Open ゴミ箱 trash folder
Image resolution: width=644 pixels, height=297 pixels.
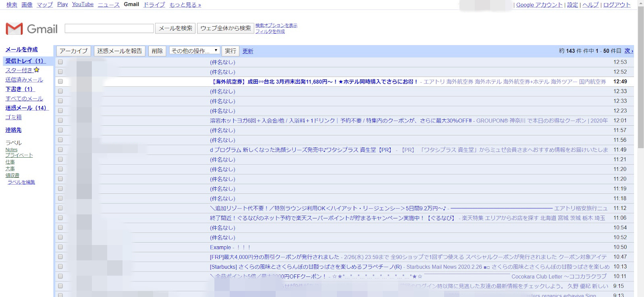point(13,117)
